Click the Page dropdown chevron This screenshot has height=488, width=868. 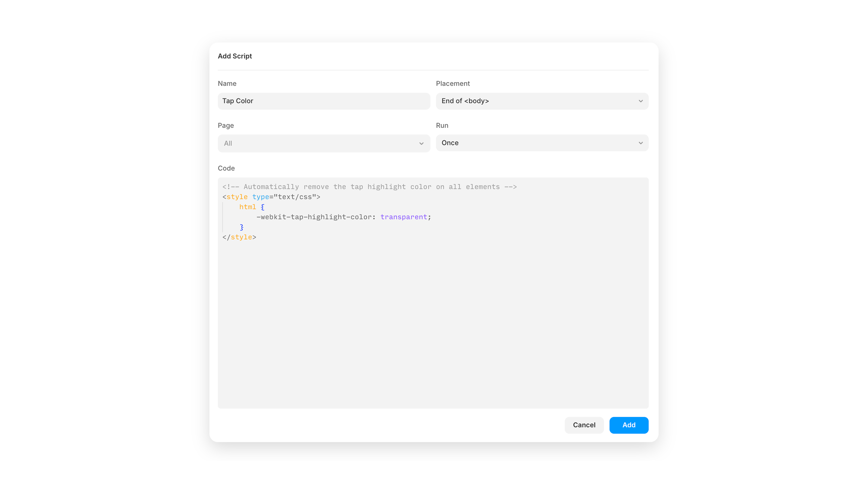422,143
